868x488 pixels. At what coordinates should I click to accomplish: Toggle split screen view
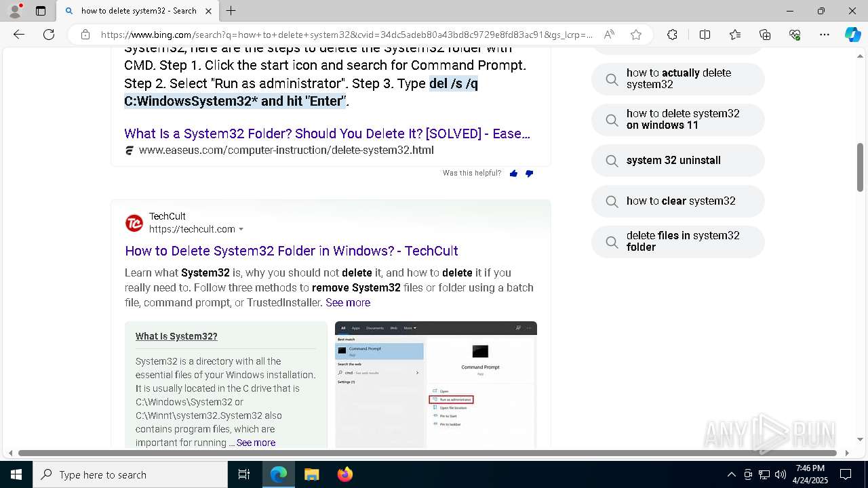[x=705, y=35]
